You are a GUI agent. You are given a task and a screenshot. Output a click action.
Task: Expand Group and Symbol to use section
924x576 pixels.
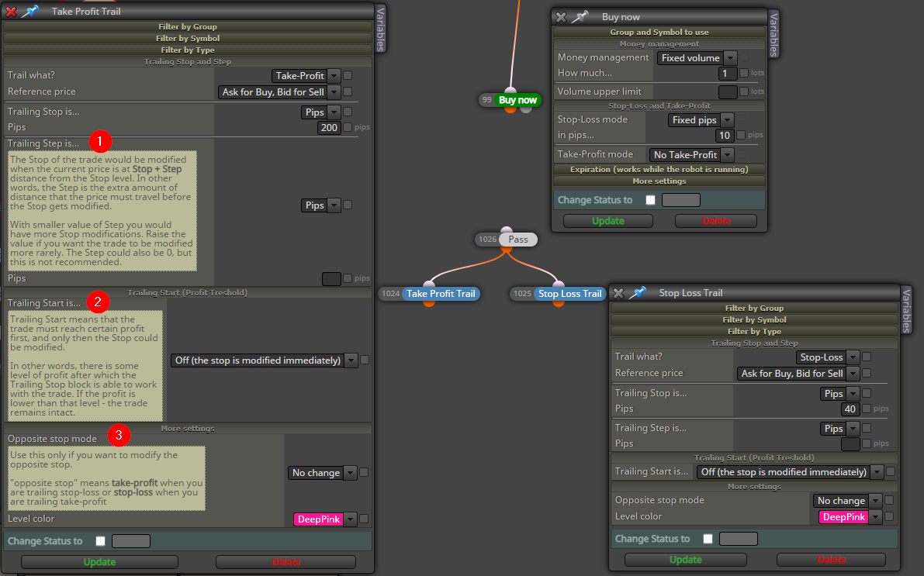pos(659,33)
